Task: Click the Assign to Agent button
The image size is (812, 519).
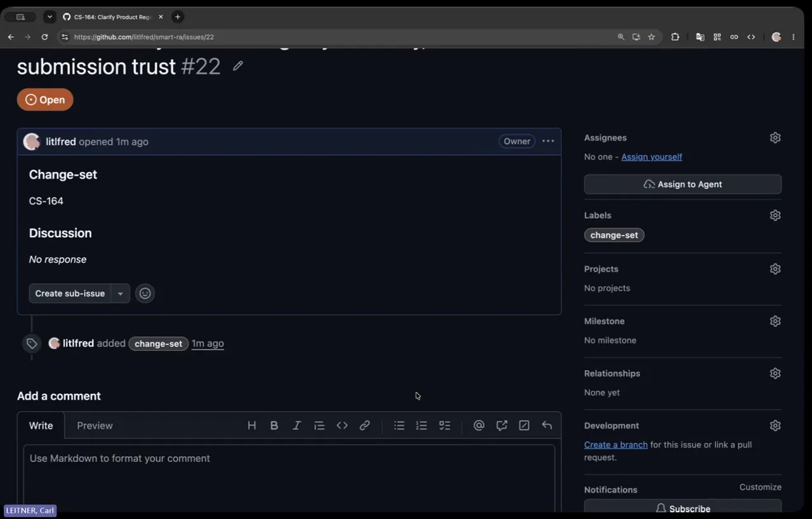Action: pos(683,184)
